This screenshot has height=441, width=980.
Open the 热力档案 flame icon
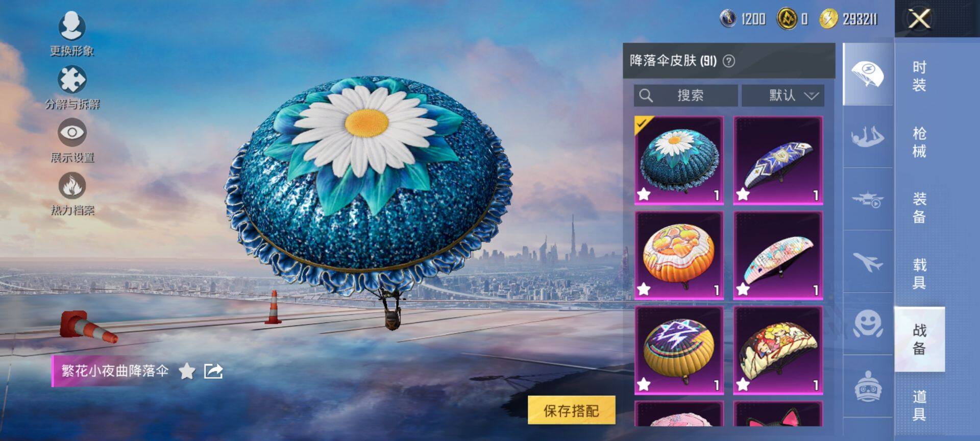[x=72, y=185]
